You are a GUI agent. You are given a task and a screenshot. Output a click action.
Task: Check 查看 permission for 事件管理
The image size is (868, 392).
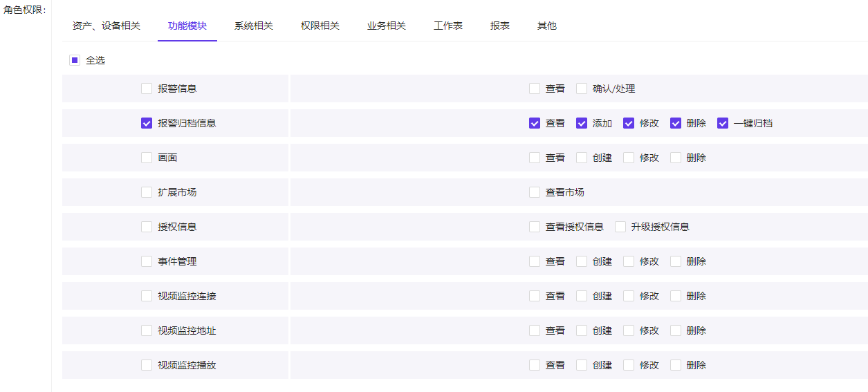point(535,261)
